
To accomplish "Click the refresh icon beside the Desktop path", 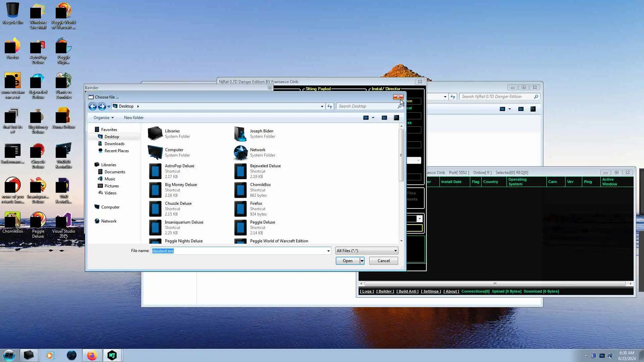I will click(330, 106).
